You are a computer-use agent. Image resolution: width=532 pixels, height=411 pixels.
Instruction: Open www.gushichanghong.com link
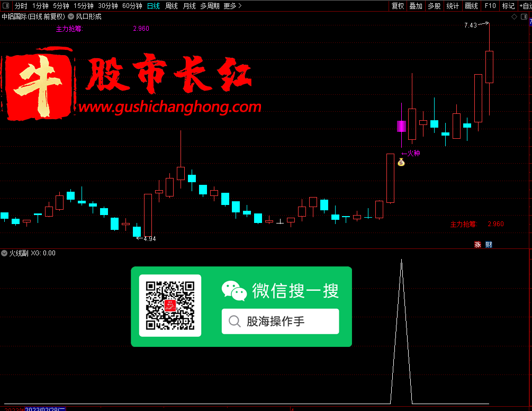pyautogui.click(x=169, y=107)
